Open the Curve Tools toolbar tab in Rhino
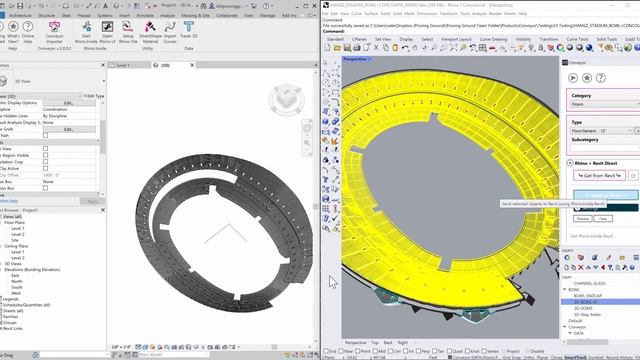Image resolution: width=640 pixels, height=360 pixels. (x=577, y=39)
